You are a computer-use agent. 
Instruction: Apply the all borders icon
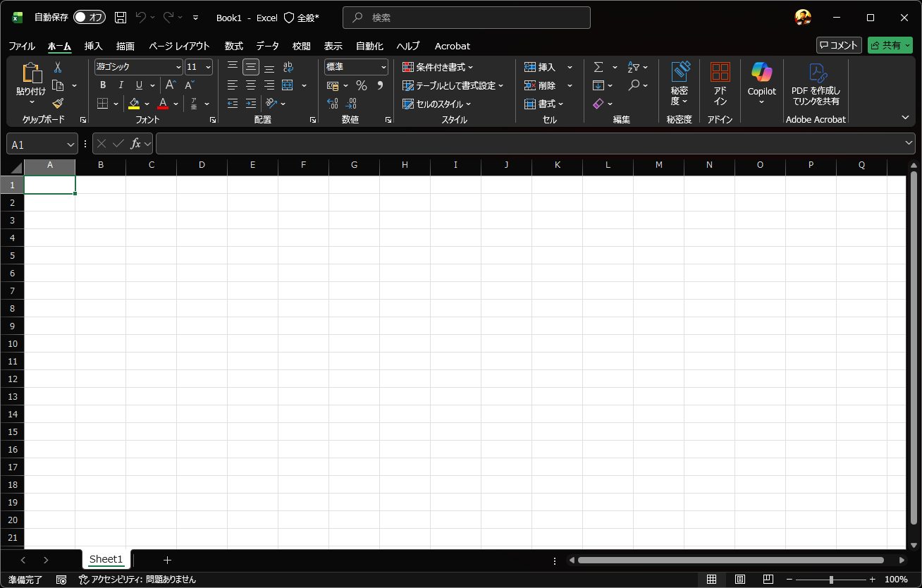point(102,104)
